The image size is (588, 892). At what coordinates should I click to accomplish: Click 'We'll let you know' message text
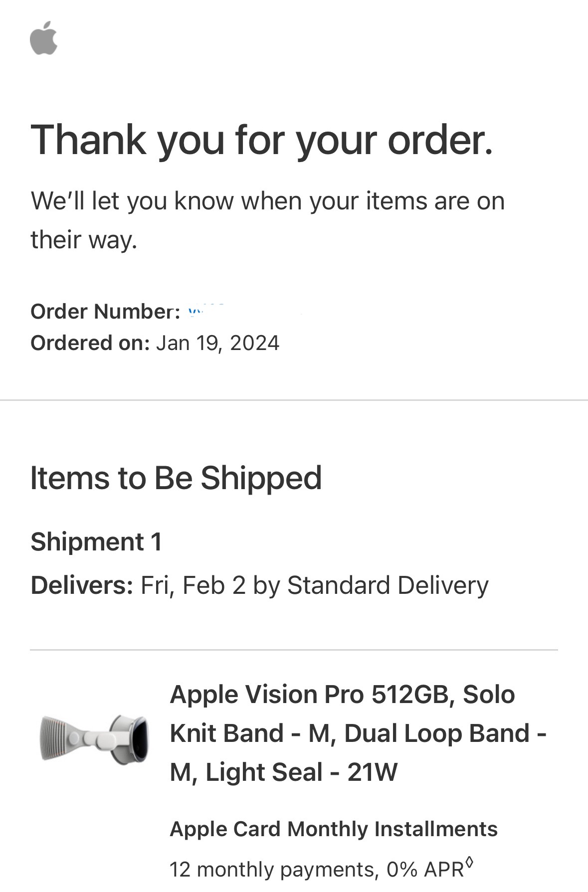pos(268,201)
